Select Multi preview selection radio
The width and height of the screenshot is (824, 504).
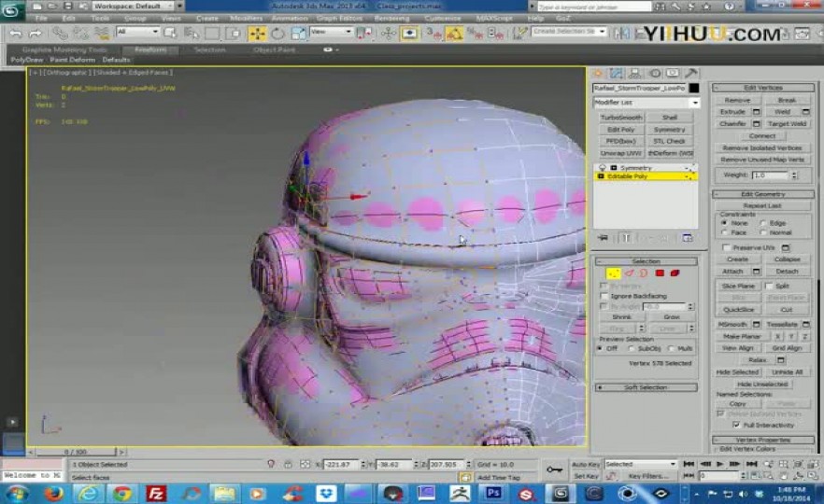[671, 349]
